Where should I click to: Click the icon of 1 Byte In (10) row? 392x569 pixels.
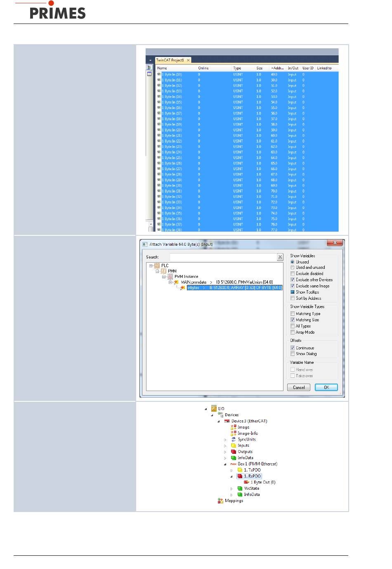pyautogui.click(x=159, y=74)
